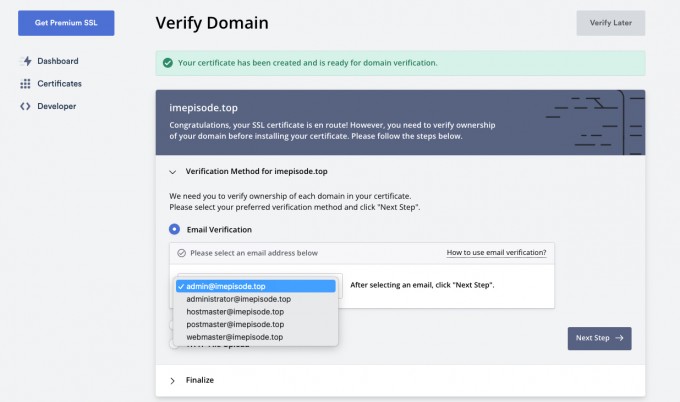The image size is (680, 402).
Task: Click the Get Premium SSL button
Action: (66, 23)
